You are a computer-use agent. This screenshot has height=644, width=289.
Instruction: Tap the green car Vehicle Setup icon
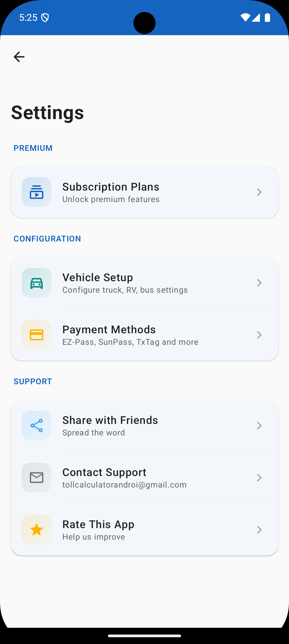tap(37, 283)
